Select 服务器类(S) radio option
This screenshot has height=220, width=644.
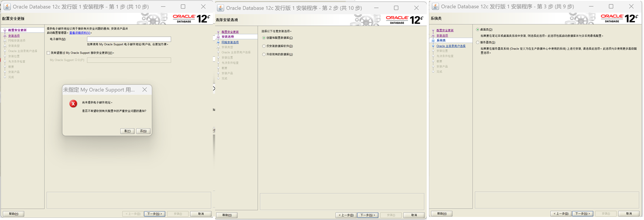click(478, 42)
